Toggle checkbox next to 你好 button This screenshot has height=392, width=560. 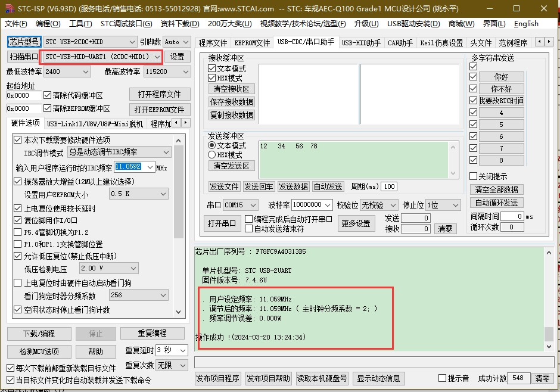point(473,77)
